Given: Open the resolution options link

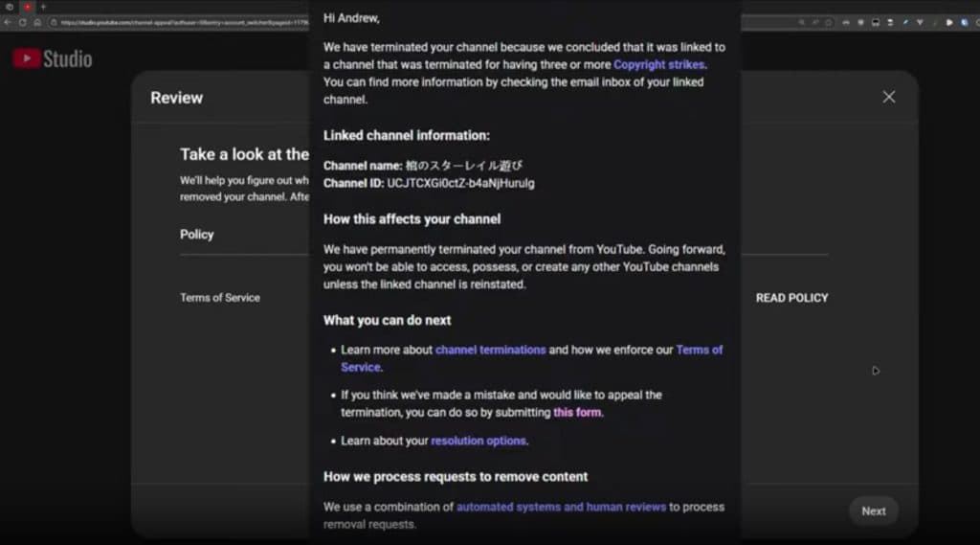Looking at the screenshot, I should 478,441.
